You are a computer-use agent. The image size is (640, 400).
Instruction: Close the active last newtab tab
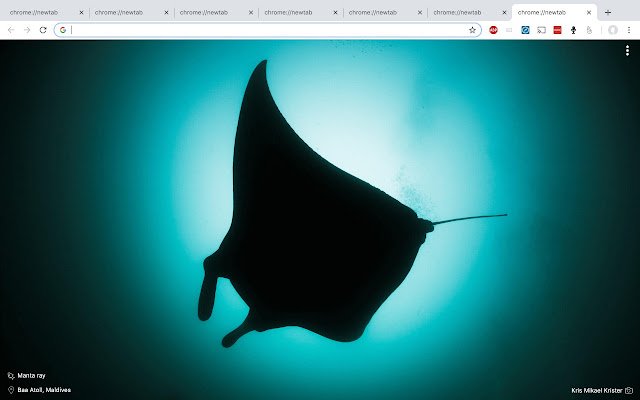(589, 13)
